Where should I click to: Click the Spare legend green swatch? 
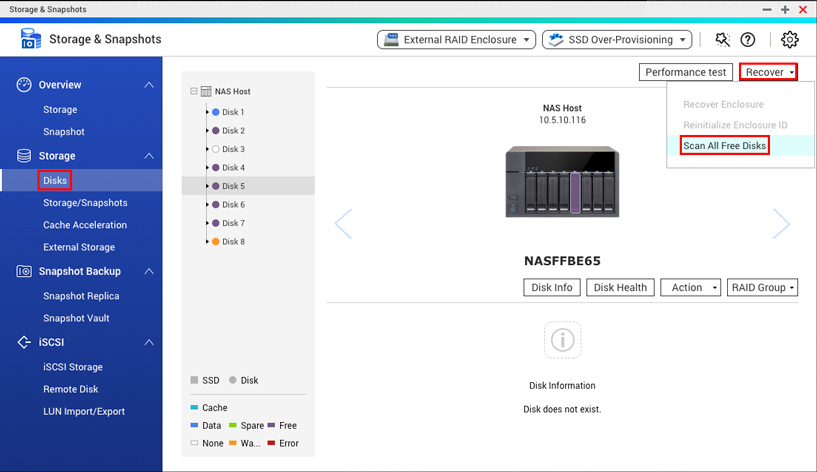[x=233, y=425]
